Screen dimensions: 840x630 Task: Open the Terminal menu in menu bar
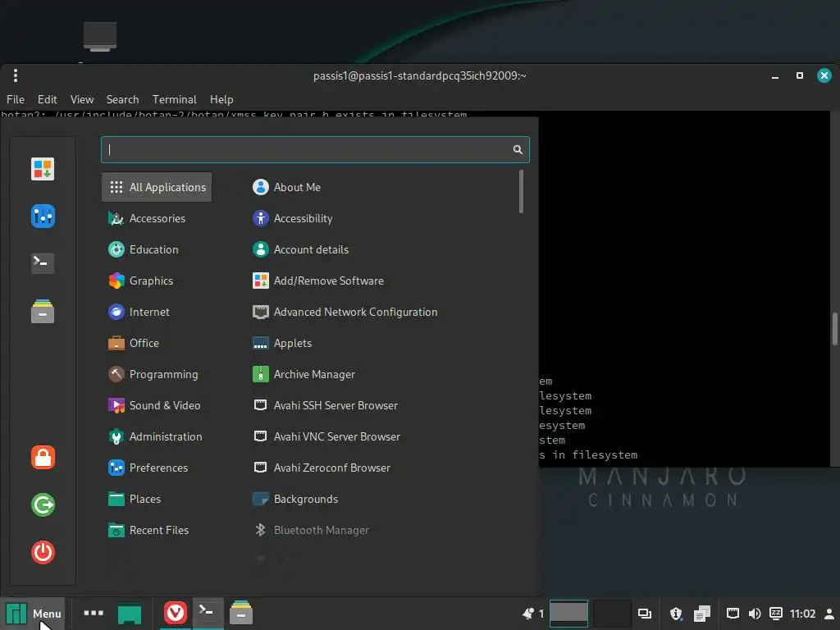[x=175, y=99]
